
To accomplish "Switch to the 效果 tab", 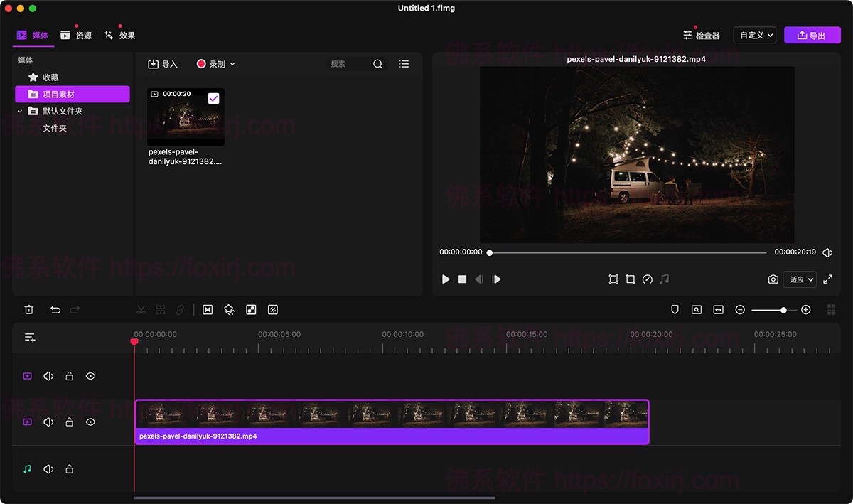I will pos(119,35).
